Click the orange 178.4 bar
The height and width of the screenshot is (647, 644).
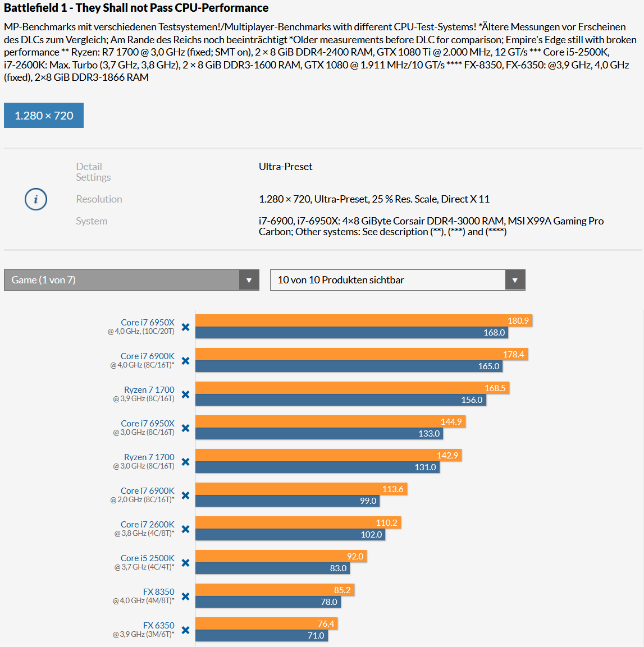click(362, 354)
